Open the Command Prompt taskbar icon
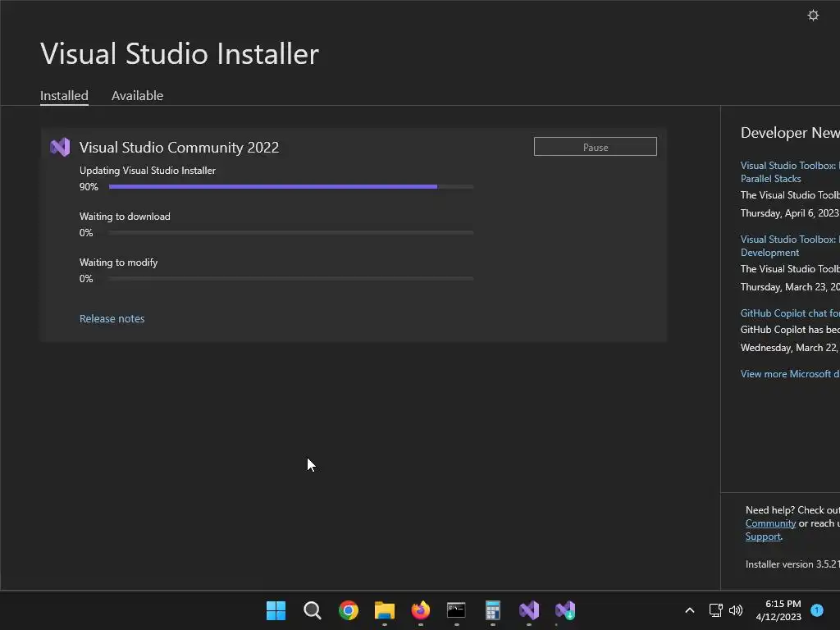840x630 pixels. (456, 610)
